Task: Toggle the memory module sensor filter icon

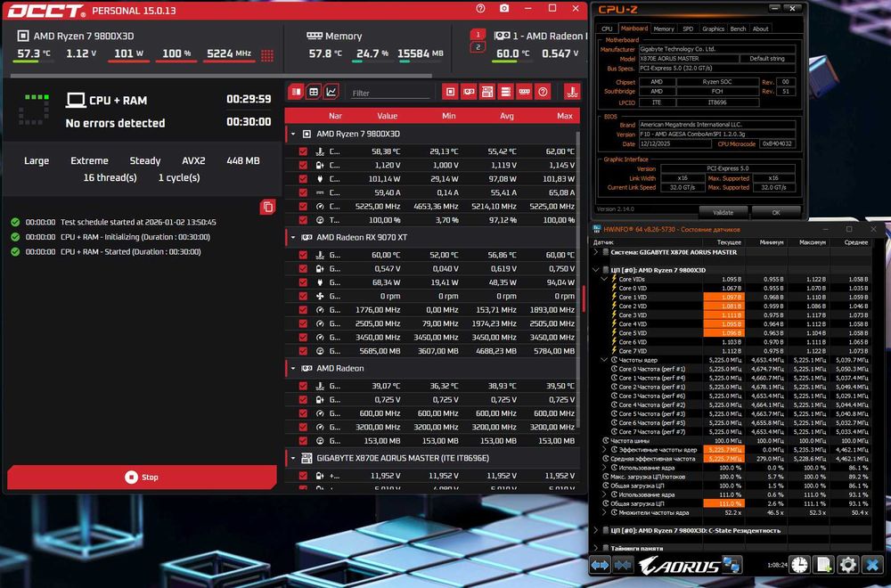Action: point(525,92)
